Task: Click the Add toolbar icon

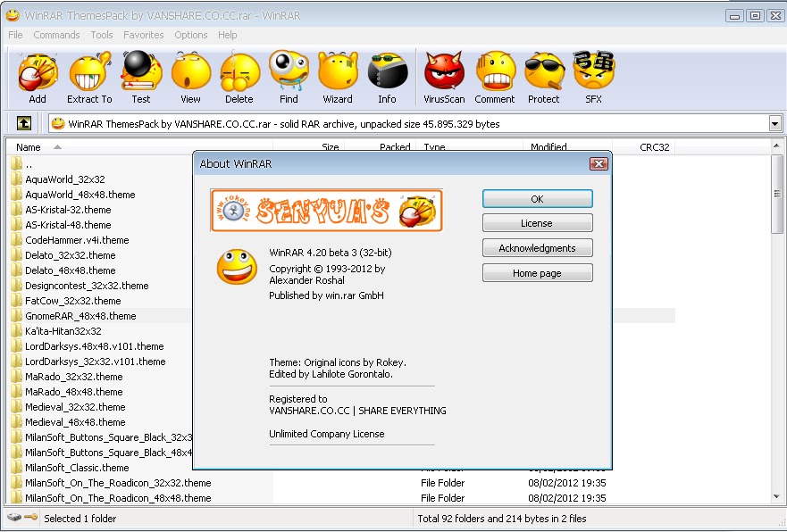Action: tap(38, 78)
